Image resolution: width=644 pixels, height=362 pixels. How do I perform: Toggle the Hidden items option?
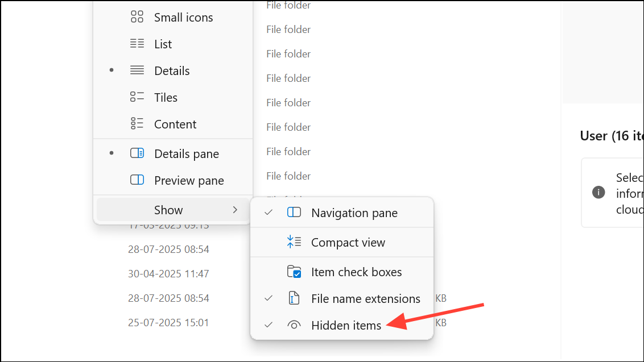point(342,325)
